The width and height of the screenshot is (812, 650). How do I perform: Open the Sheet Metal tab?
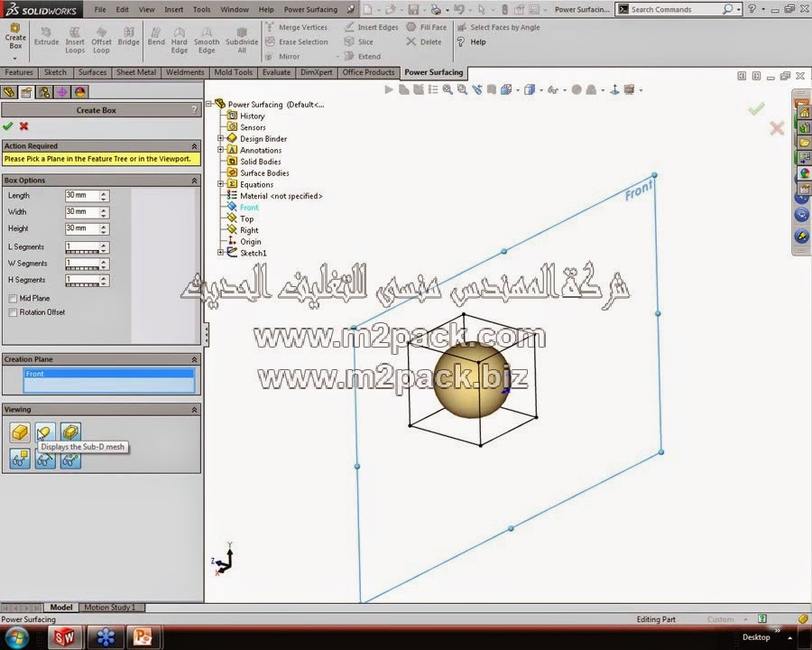coord(136,72)
